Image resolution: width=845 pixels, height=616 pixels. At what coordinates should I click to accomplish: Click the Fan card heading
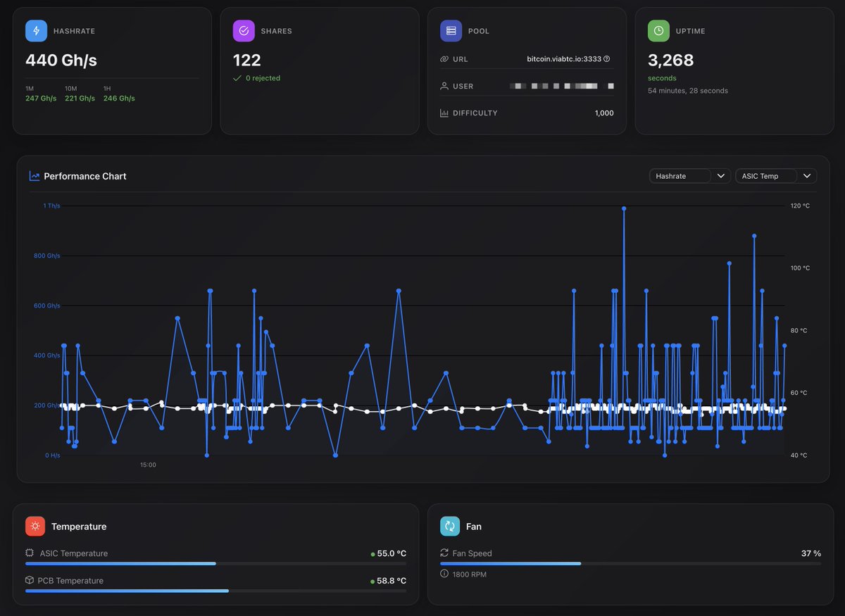point(474,527)
